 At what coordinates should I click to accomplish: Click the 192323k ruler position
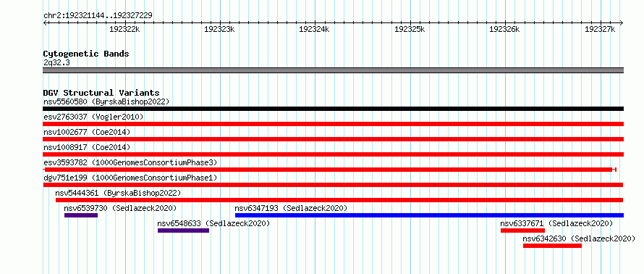pos(219,29)
